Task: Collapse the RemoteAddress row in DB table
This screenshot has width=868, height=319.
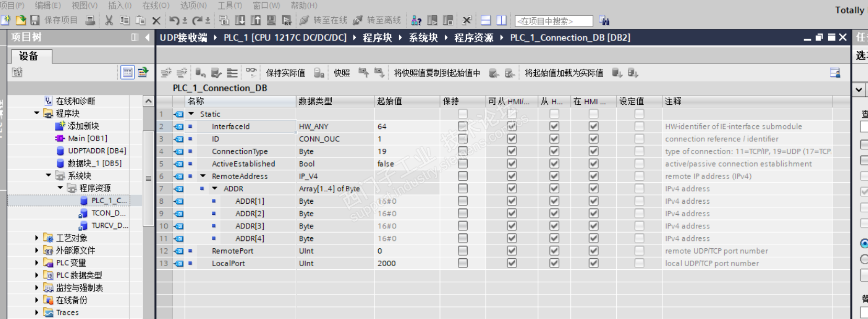Action: [x=203, y=176]
